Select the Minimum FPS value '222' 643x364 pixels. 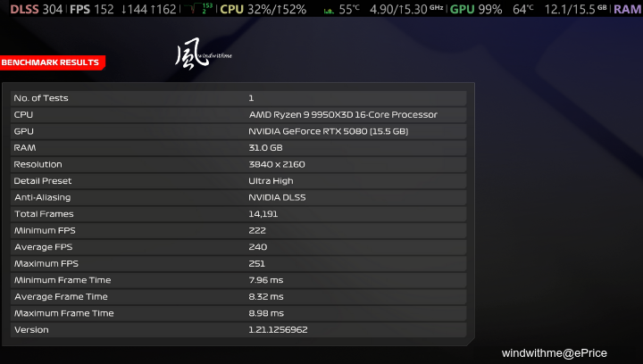pos(257,230)
